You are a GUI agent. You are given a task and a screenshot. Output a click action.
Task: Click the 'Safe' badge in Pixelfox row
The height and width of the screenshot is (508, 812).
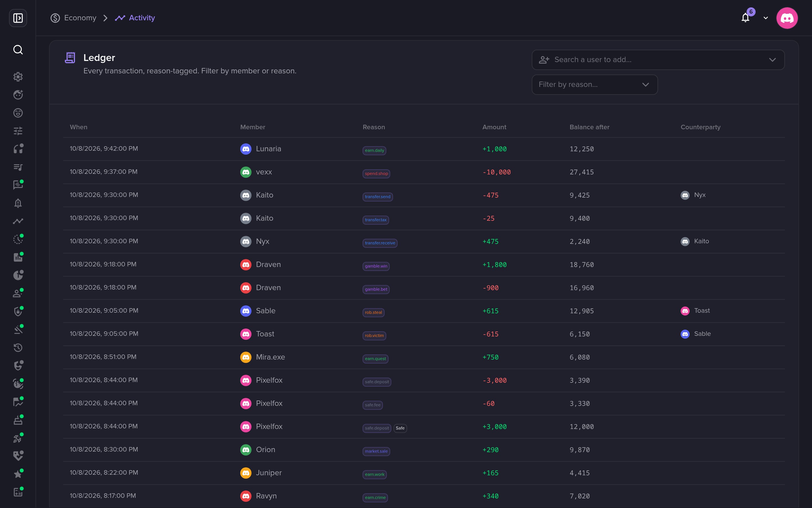(x=400, y=428)
